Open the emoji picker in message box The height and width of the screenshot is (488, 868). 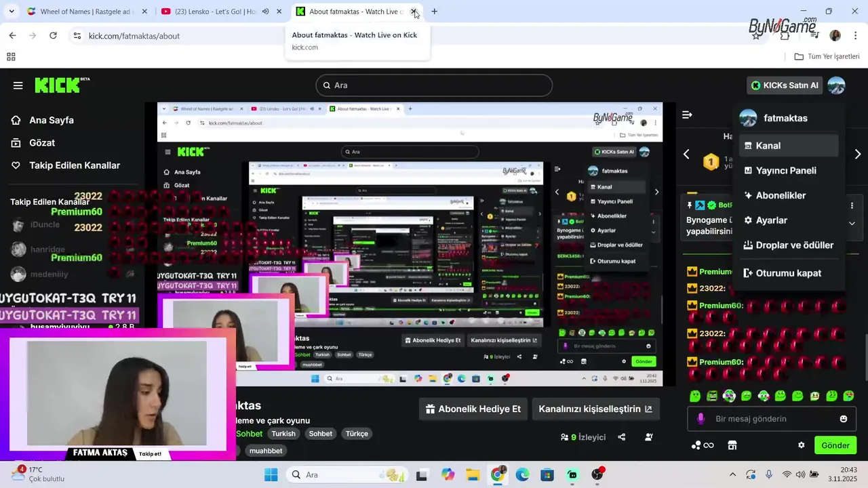click(844, 419)
